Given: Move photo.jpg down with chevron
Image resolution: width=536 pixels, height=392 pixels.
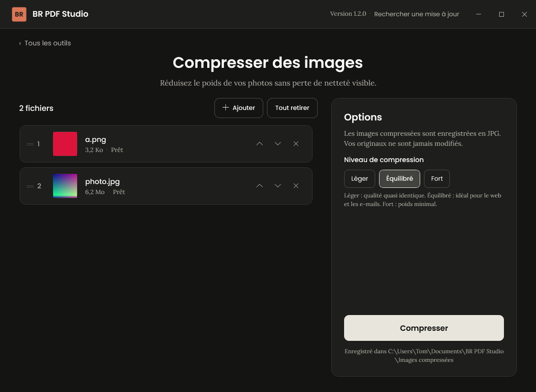Looking at the screenshot, I should [278, 186].
